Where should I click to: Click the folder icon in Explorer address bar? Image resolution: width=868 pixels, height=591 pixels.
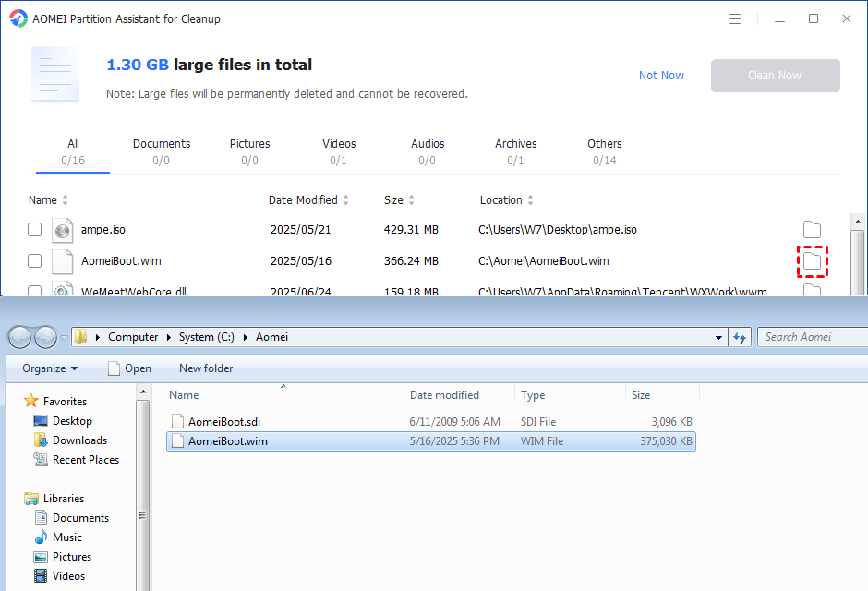pos(81,336)
